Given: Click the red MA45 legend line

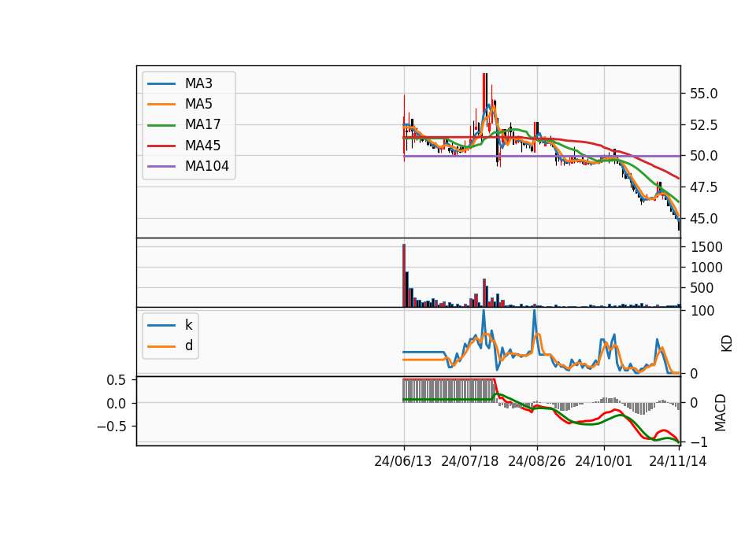Looking at the screenshot, I should (161, 146).
